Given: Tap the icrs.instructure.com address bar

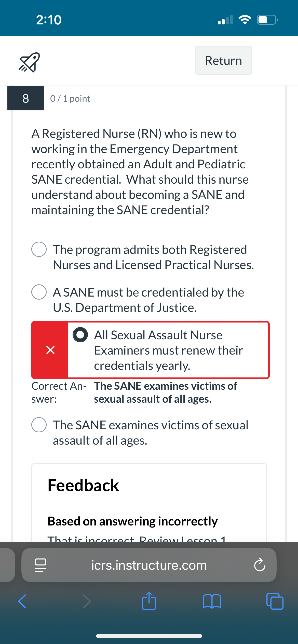Looking at the screenshot, I should click(149, 565).
